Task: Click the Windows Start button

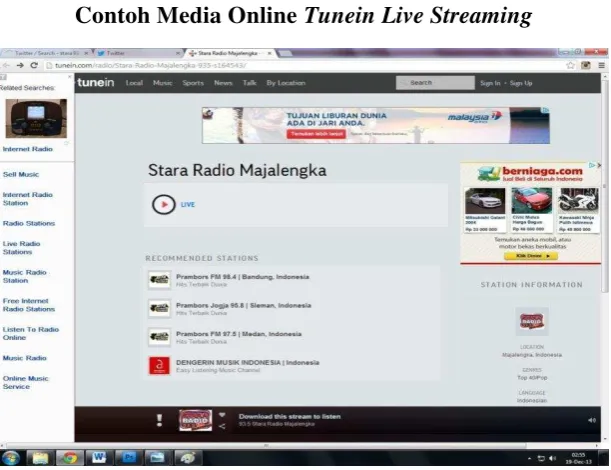Action: pyautogui.click(x=11, y=458)
